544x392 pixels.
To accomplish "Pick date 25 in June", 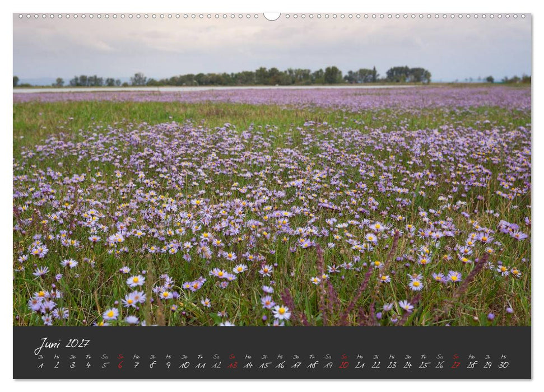I will (424, 365).
